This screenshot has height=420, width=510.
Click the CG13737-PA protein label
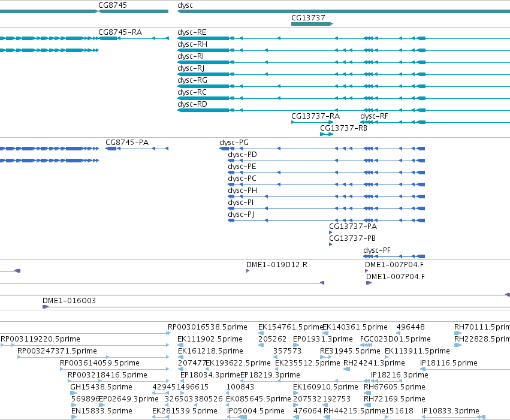353,226
